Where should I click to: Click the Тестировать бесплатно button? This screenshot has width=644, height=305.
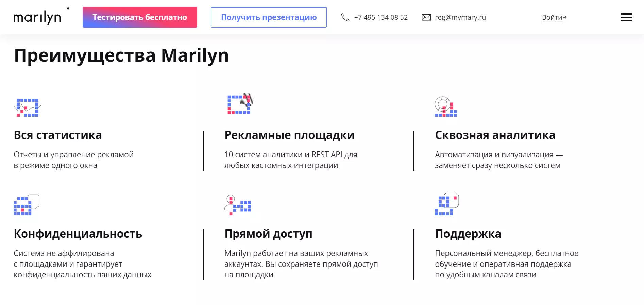[x=140, y=17]
